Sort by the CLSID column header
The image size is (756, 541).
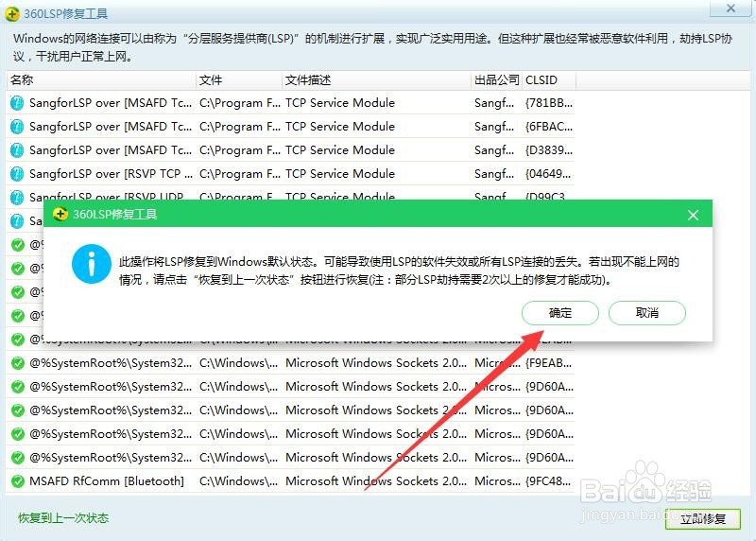tap(549, 80)
